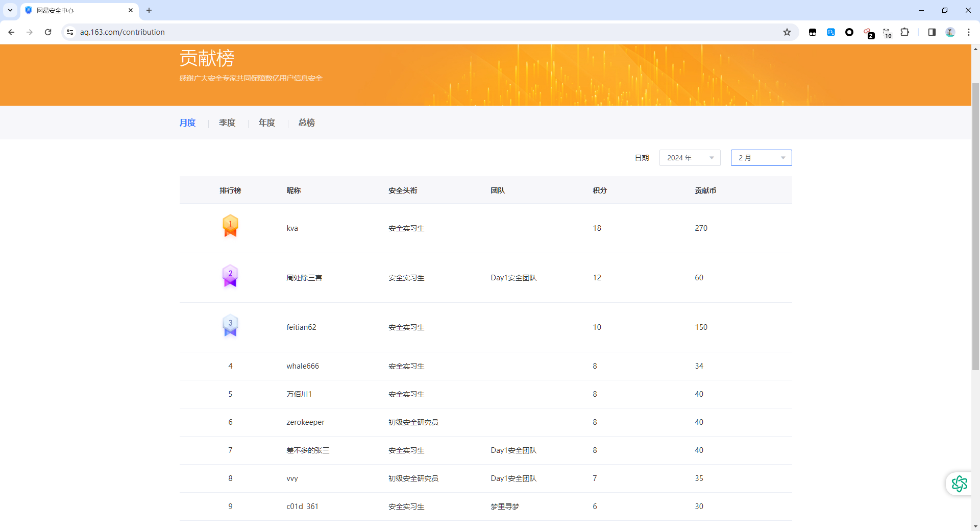Click the nickname whale666
The height and width of the screenshot is (531, 980).
(303, 366)
